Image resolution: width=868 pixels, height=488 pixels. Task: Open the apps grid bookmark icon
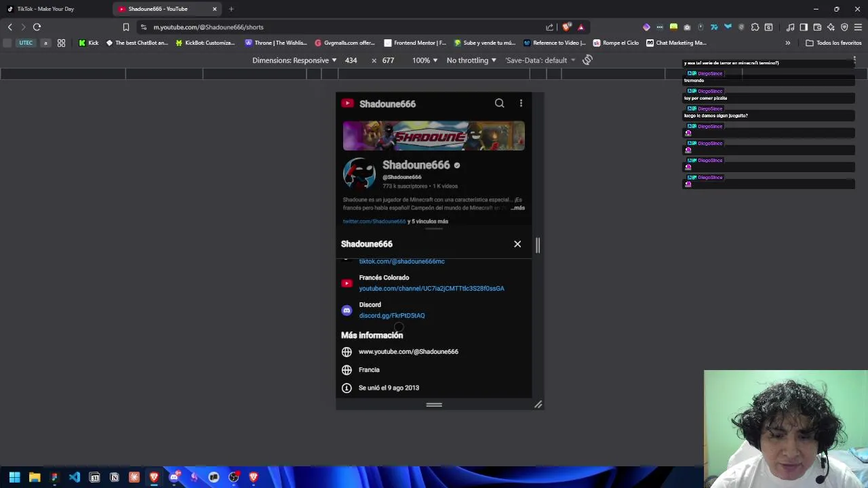(61, 43)
